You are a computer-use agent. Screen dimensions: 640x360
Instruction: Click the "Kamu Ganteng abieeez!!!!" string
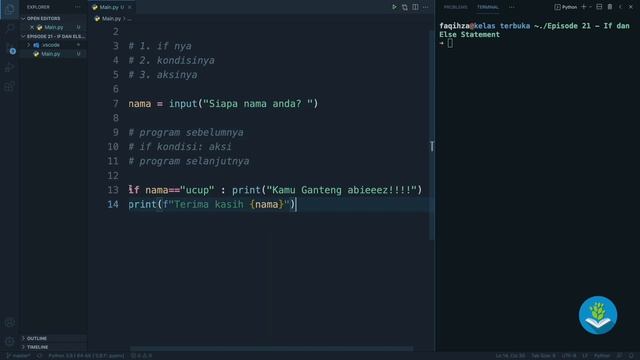tap(342, 190)
